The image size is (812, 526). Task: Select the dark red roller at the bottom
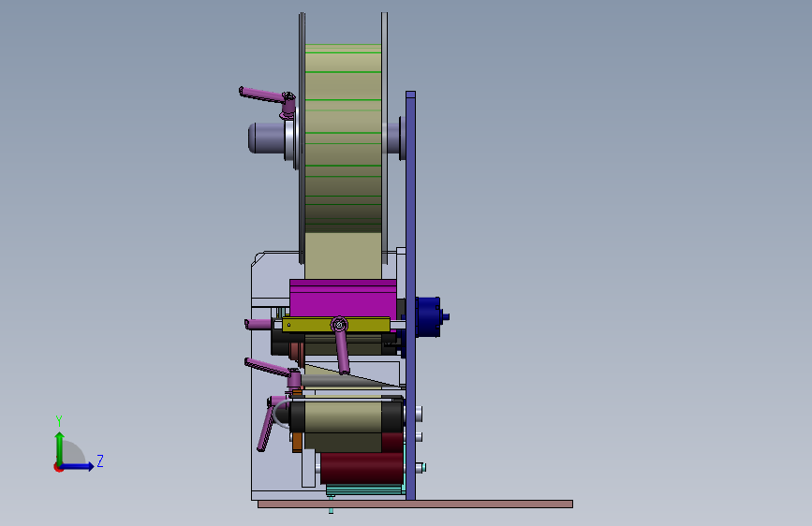click(x=362, y=469)
